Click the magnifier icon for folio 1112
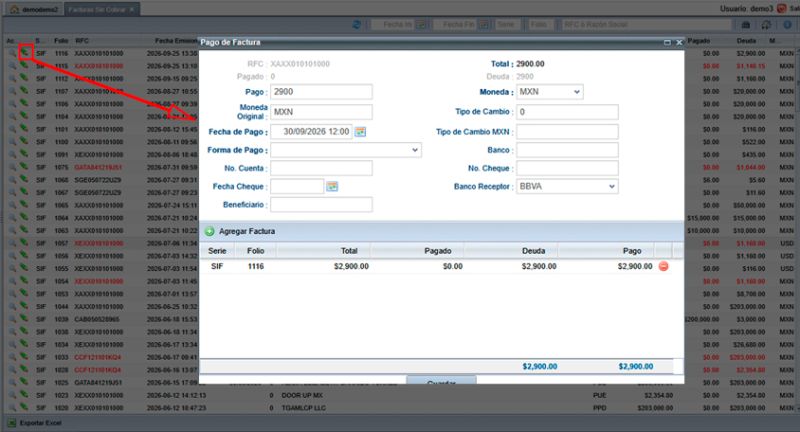Screen dimensions: 800x432 [x=12, y=79]
